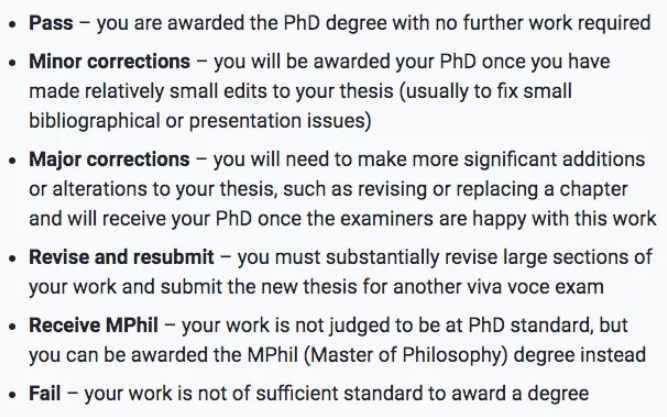667x417 pixels.
Task: Click the bullet point before Pass
Action: click(x=12, y=24)
